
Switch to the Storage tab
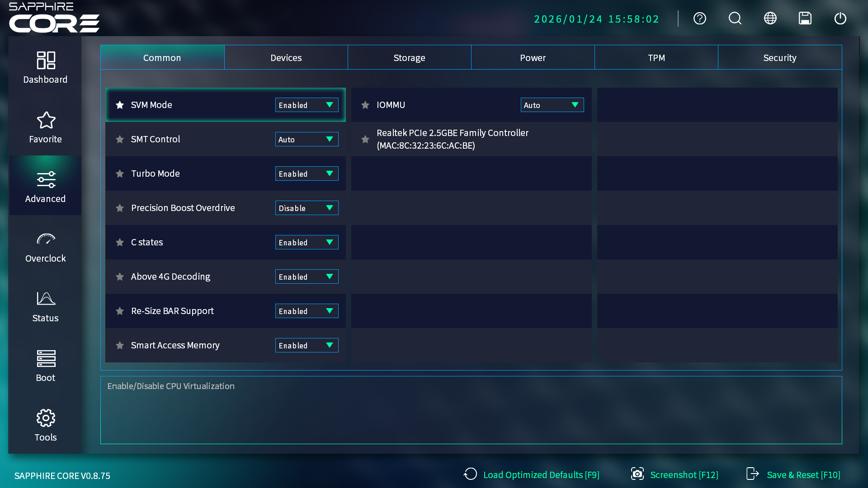(409, 57)
